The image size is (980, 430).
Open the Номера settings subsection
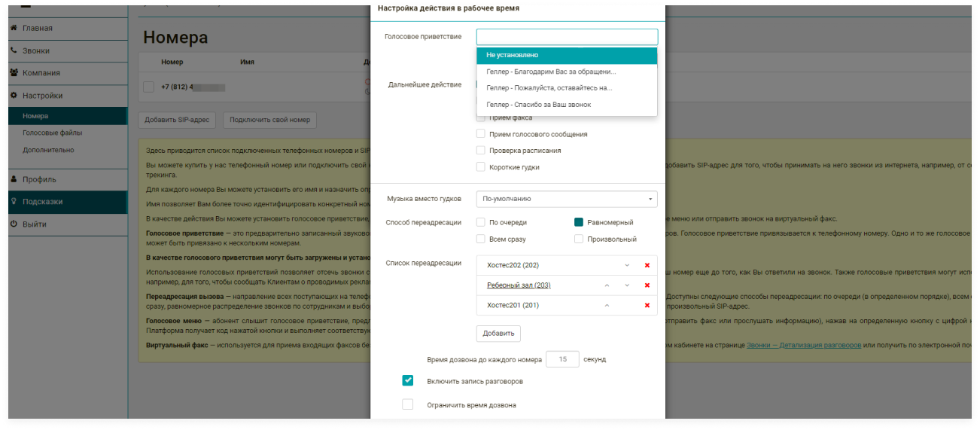coord(68,116)
